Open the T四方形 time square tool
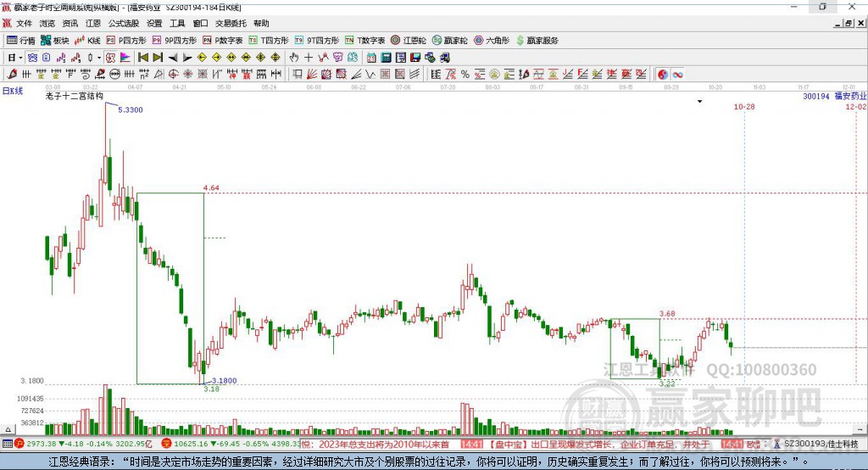 [269, 41]
